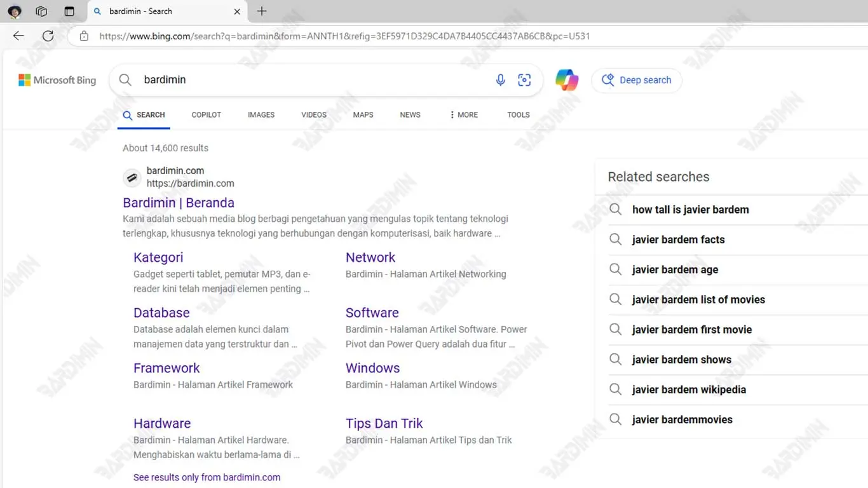Open the TOOLS filter option
The width and height of the screenshot is (868, 488).
pyautogui.click(x=518, y=115)
